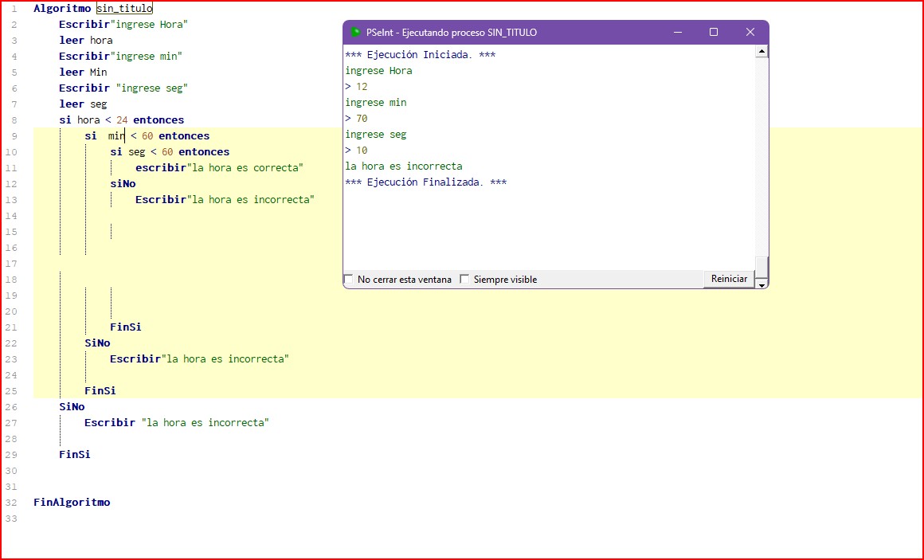924x560 pixels.
Task: Click '> 70' input value in output
Action: [357, 119]
